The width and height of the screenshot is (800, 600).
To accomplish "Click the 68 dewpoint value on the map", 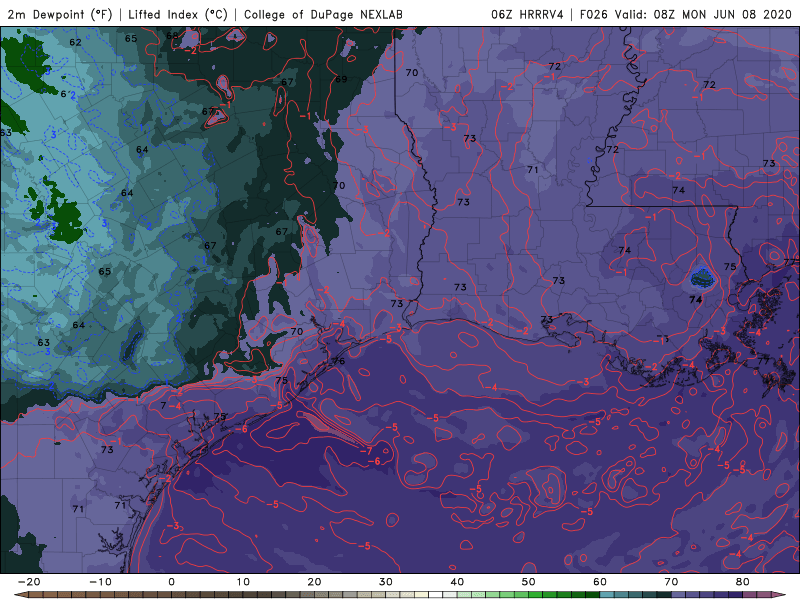I will coord(172,36).
